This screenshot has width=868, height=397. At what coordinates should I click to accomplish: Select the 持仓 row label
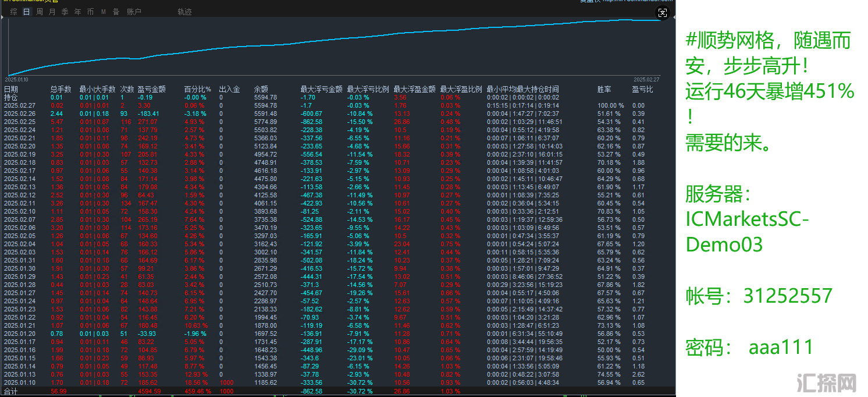click(x=11, y=97)
